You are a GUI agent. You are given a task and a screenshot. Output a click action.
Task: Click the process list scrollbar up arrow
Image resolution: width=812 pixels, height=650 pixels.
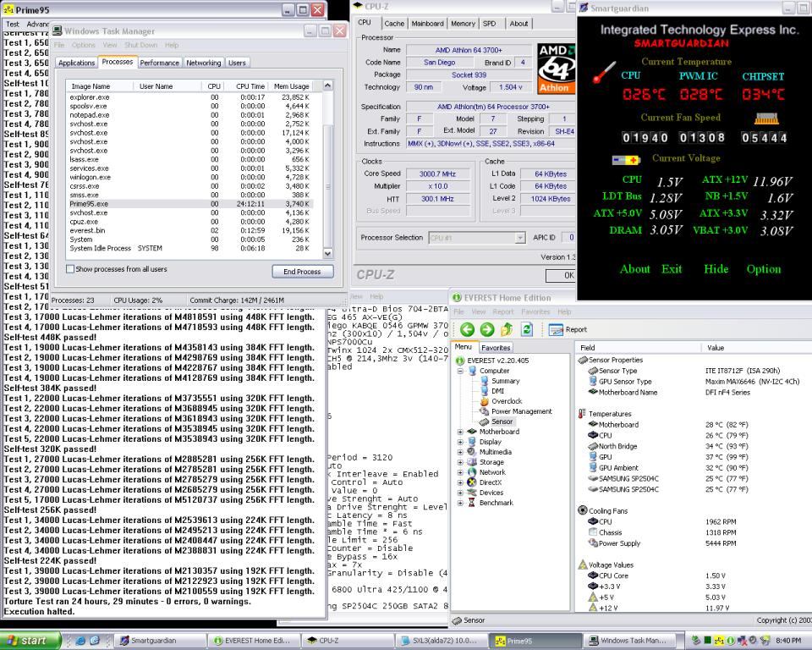point(327,85)
